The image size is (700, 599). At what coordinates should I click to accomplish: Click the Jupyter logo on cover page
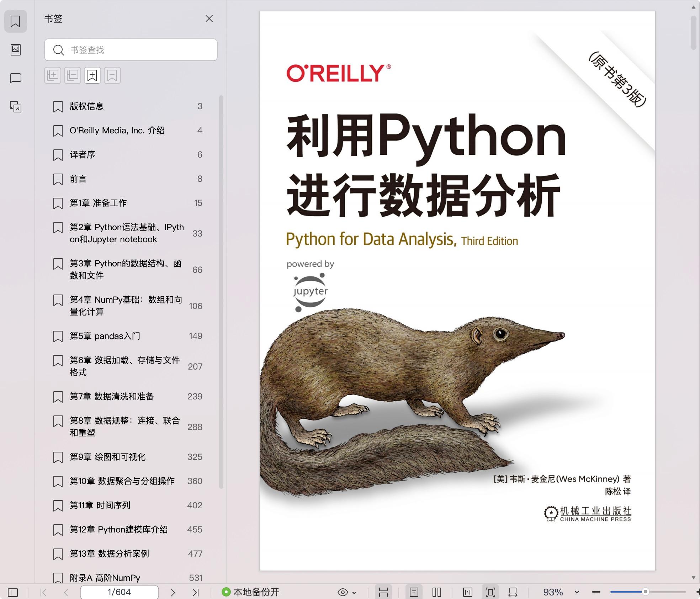[310, 292]
